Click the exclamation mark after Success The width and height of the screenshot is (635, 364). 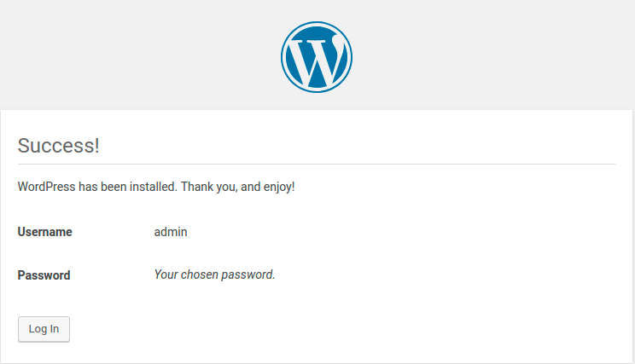pos(96,146)
